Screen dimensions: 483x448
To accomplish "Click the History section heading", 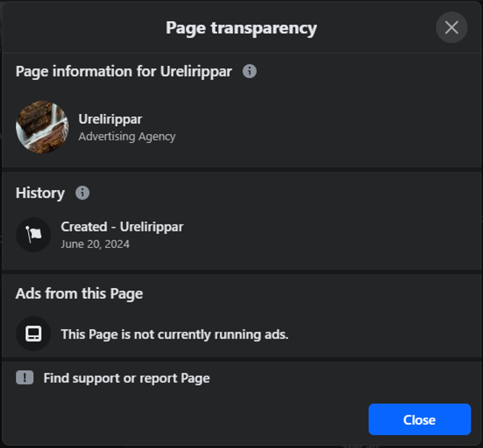I will (x=40, y=193).
